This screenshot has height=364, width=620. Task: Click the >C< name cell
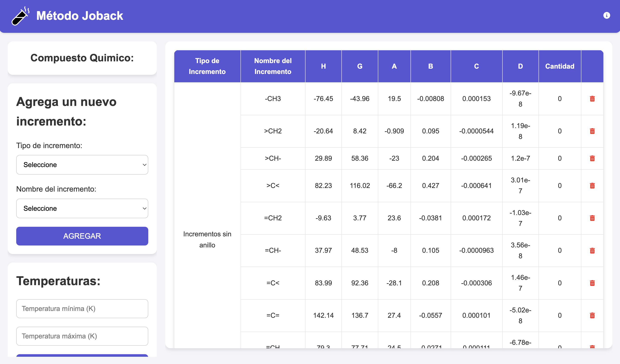click(x=273, y=186)
